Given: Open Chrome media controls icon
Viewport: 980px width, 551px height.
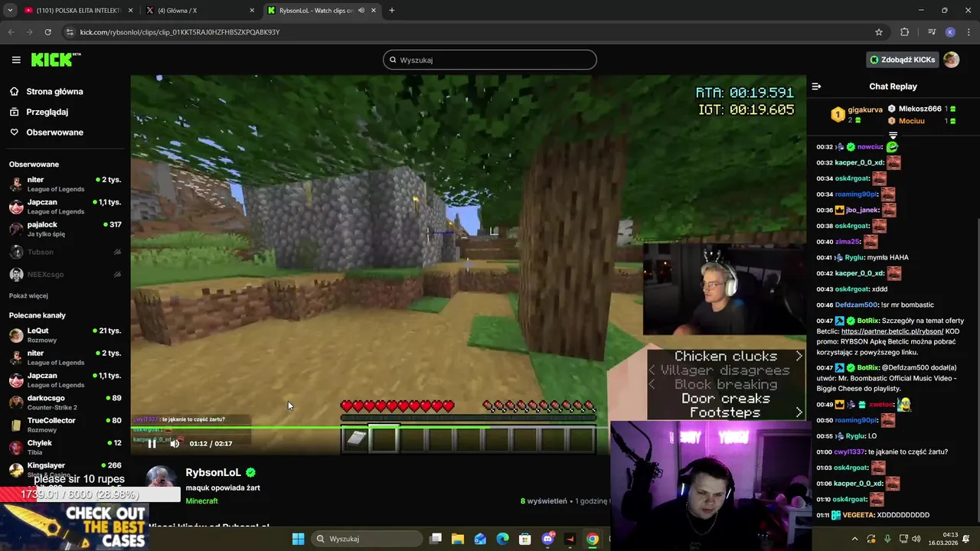Looking at the screenshot, I should tap(932, 32).
